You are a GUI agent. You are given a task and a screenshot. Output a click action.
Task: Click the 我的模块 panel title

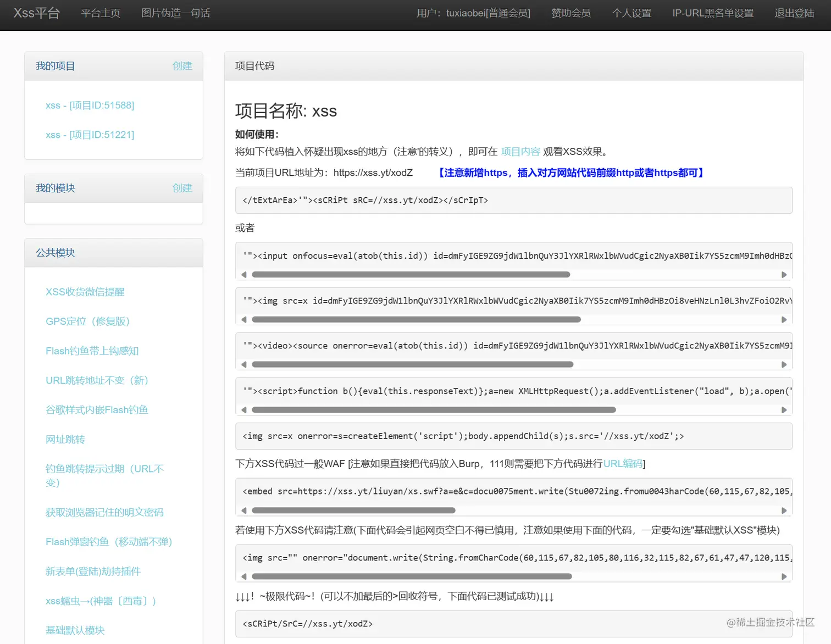pos(56,188)
